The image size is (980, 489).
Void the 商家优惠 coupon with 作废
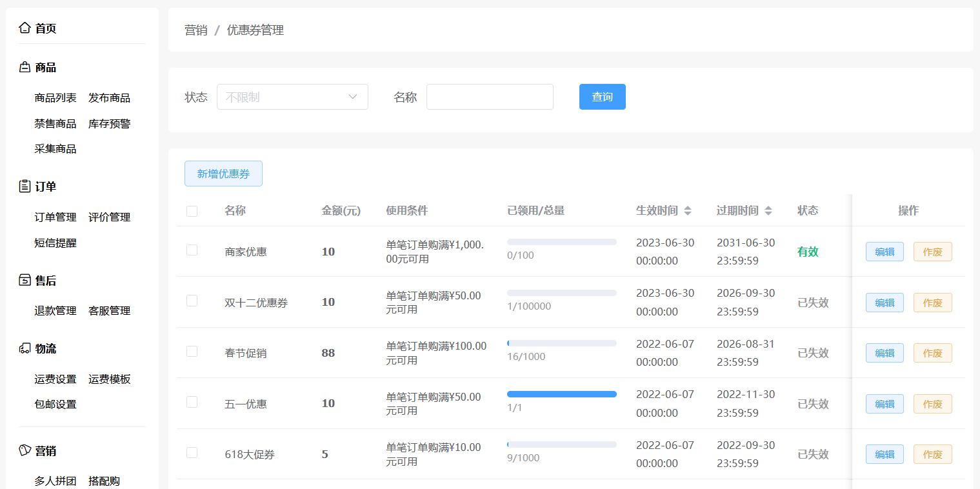933,252
